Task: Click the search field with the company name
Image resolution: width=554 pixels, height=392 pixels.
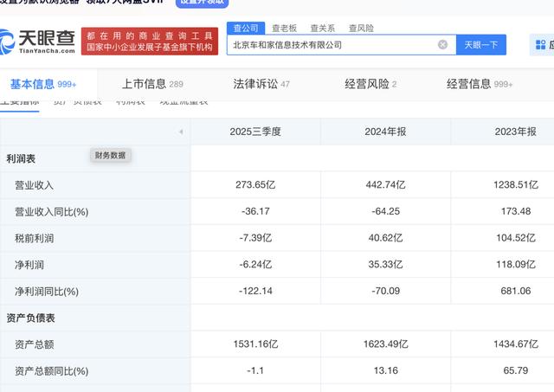Action: coord(329,44)
